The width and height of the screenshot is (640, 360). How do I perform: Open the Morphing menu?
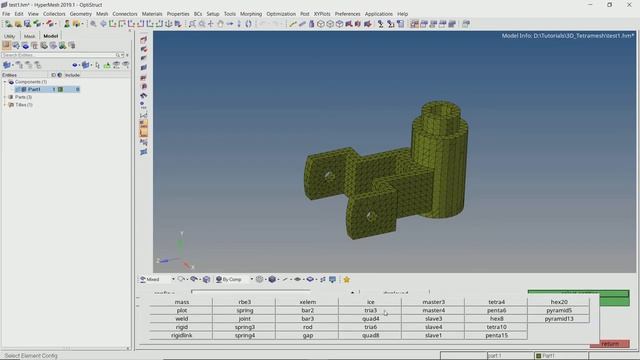251,14
